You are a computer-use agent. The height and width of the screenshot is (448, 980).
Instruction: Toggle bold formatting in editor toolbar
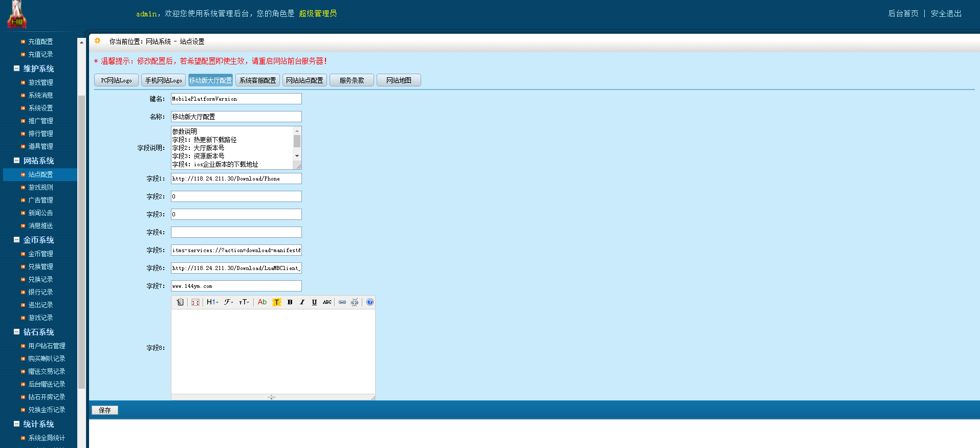(x=290, y=302)
